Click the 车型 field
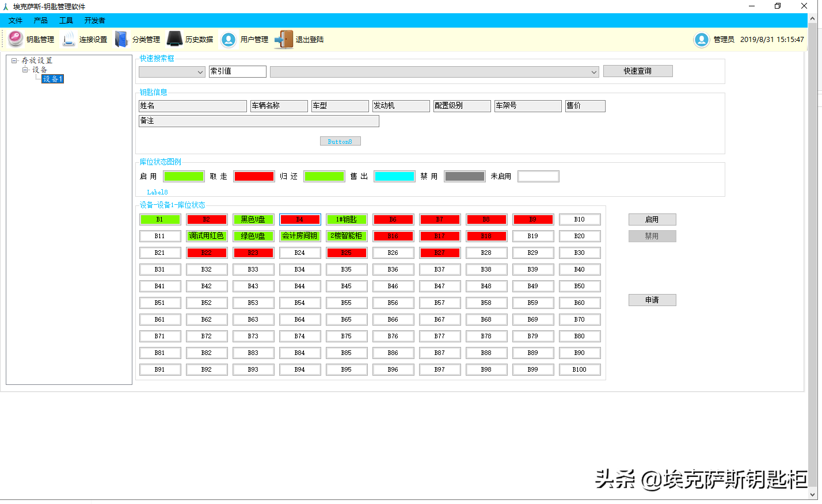Viewport: 822px width, 504px height. tap(340, 106)
